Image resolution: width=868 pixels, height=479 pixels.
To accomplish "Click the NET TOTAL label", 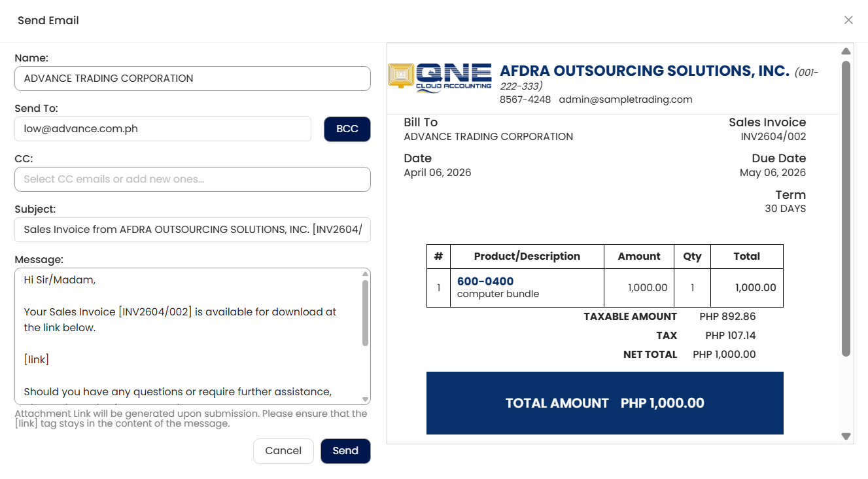I will click(650, 355).
